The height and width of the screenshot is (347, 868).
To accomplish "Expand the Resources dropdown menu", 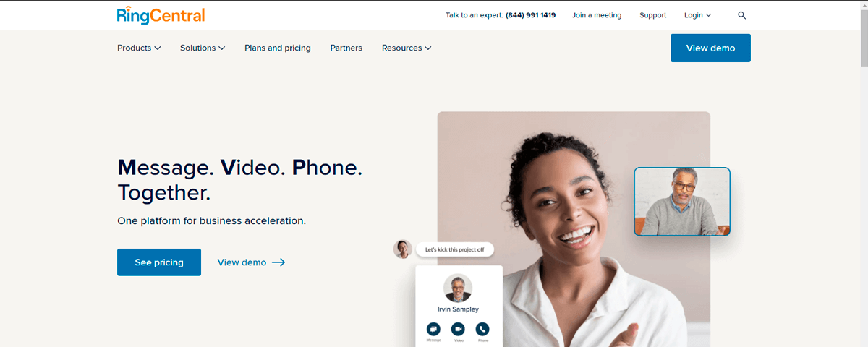I will point(407,48).
